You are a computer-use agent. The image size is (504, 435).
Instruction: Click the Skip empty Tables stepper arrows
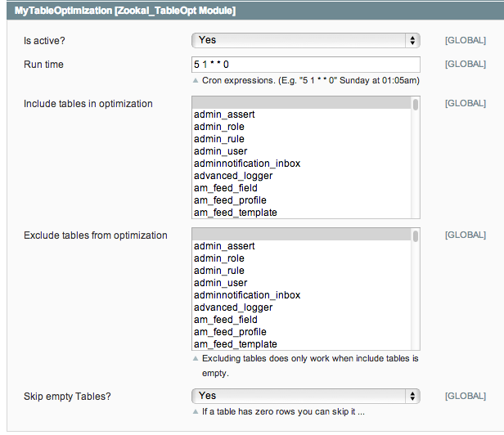pyautogui.click(x=412, y=396)
